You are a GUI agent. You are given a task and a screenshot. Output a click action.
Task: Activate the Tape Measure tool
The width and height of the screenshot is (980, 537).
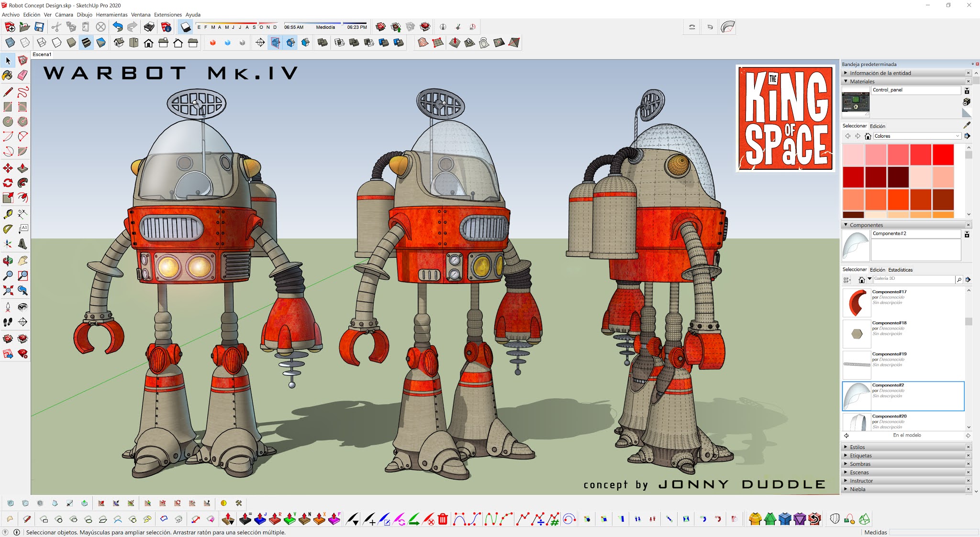click(x=7, y=214)
